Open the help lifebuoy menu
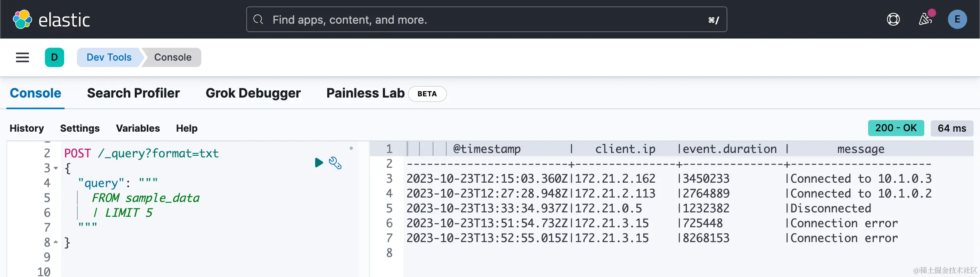This screenshot has width=980, height=277. (893, 19)
